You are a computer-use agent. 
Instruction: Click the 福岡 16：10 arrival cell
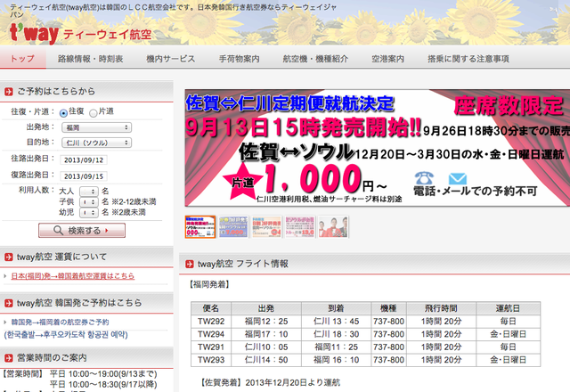[337, 360]
